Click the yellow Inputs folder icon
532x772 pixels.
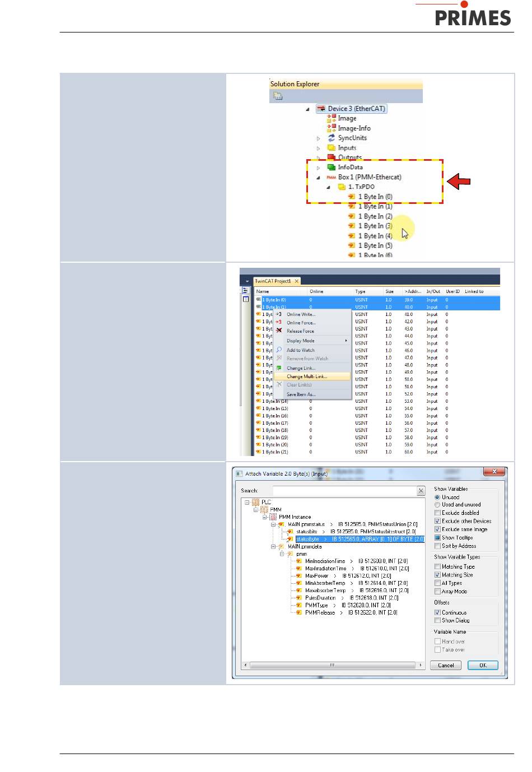(332, 148)
